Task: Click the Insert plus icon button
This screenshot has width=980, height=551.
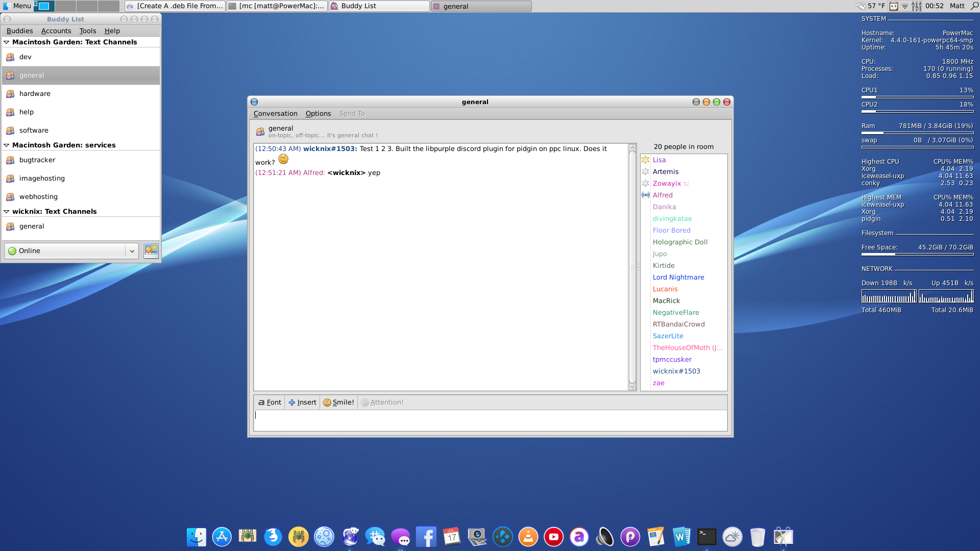Action: tap(302, 402)
